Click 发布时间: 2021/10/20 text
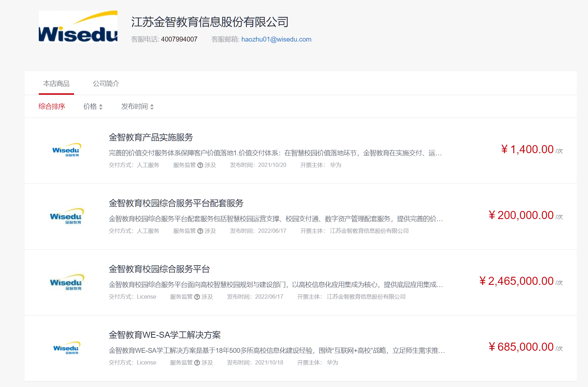The height and width of the screenshot is (387, 588). 258,165
